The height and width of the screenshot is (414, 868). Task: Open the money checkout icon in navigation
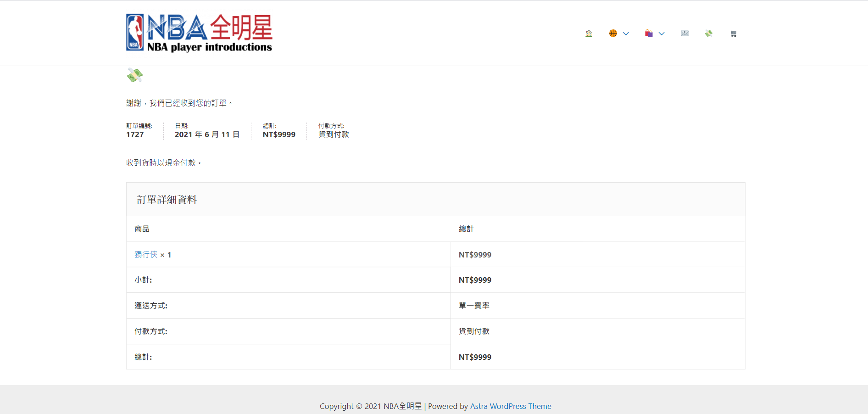pos(709,34)
